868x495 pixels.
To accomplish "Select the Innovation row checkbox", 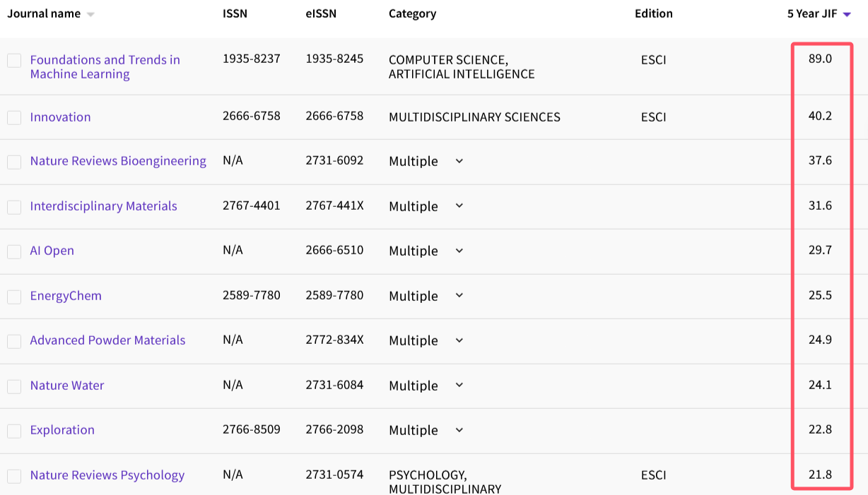I will [x=14, y=118].
